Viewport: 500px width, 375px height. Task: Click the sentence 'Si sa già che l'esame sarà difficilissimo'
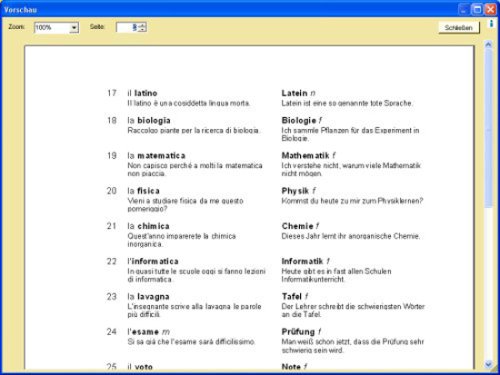191,342
